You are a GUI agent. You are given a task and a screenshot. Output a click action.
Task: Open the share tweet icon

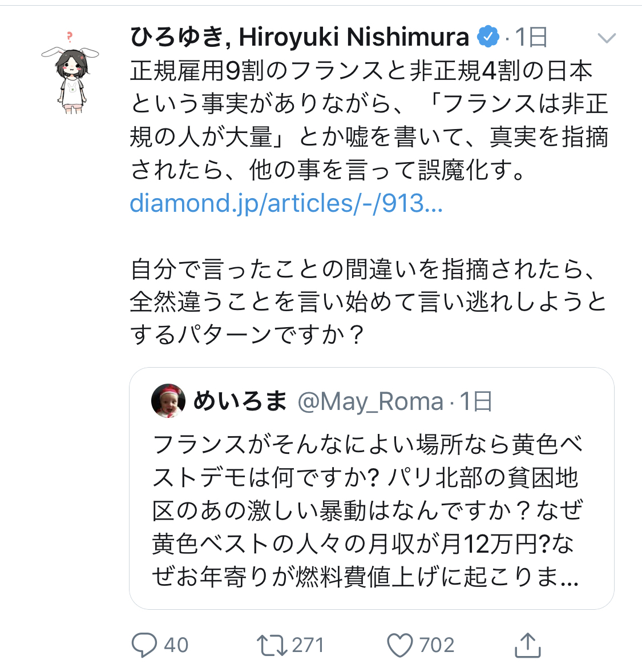coord(527,645)
